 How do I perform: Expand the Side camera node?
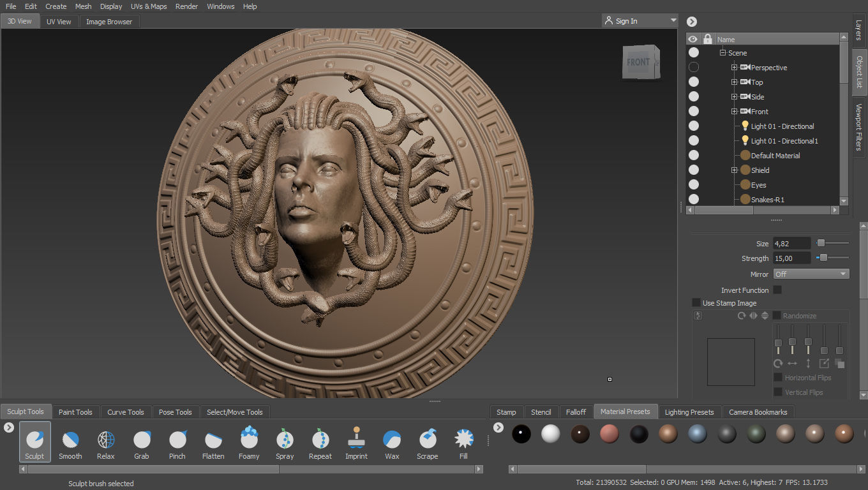pos(735,97)
